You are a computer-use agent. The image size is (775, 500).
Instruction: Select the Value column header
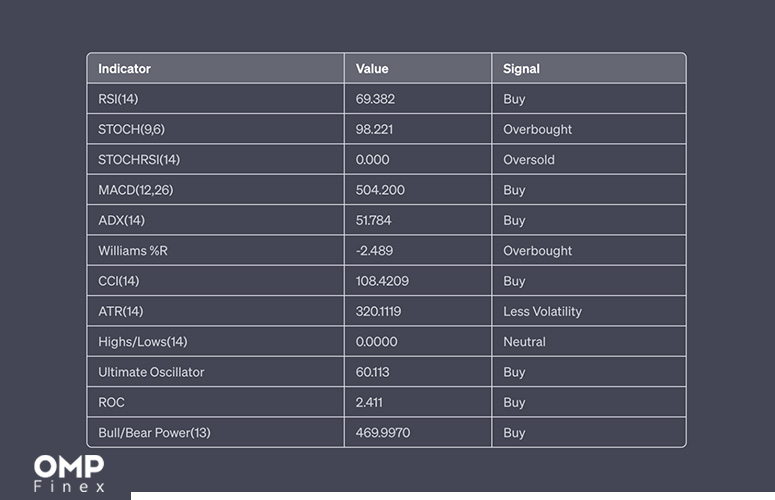click(418, 68)
